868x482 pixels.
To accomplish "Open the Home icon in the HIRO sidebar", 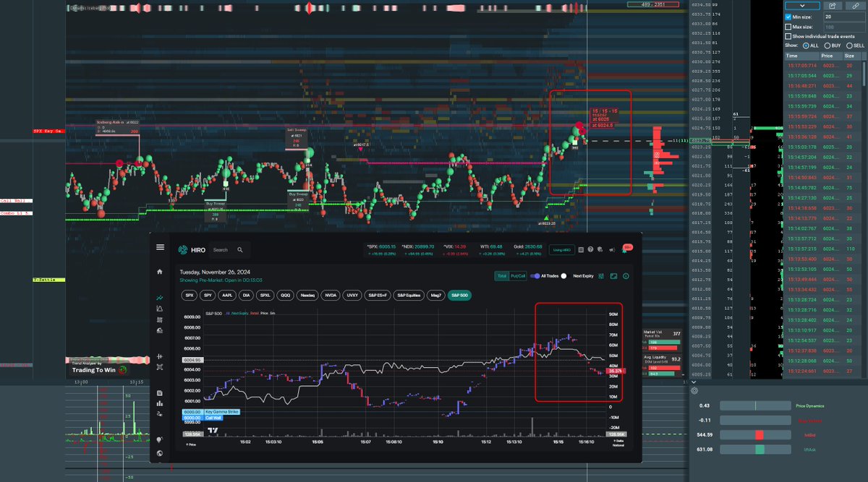I will tap(160, 272).
